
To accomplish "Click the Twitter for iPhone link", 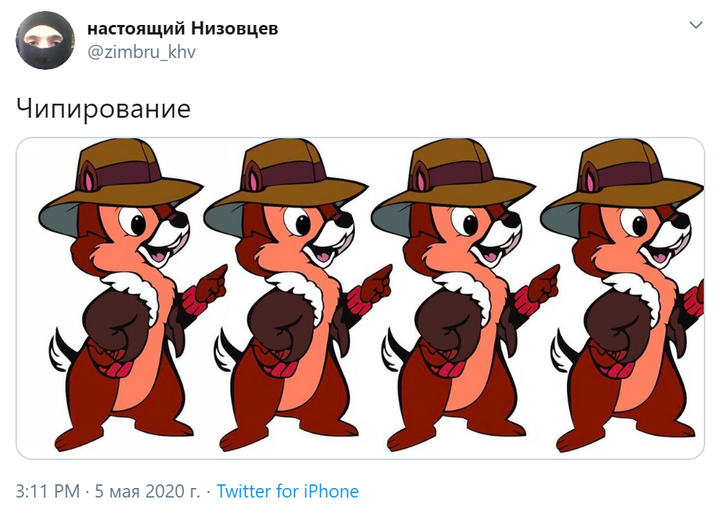I will (287, 491).
